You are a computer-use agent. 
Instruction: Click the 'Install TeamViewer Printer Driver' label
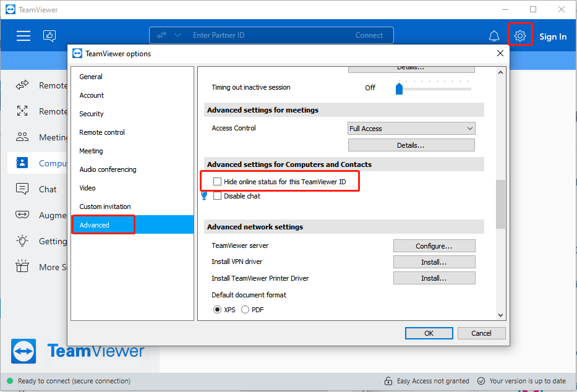tap(260, 278)
